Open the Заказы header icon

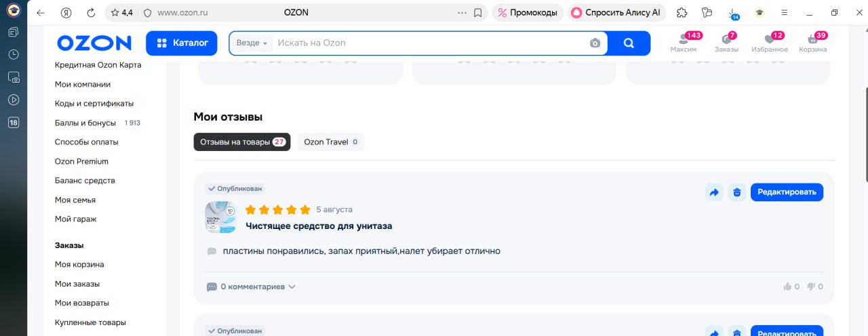[726, 43]
